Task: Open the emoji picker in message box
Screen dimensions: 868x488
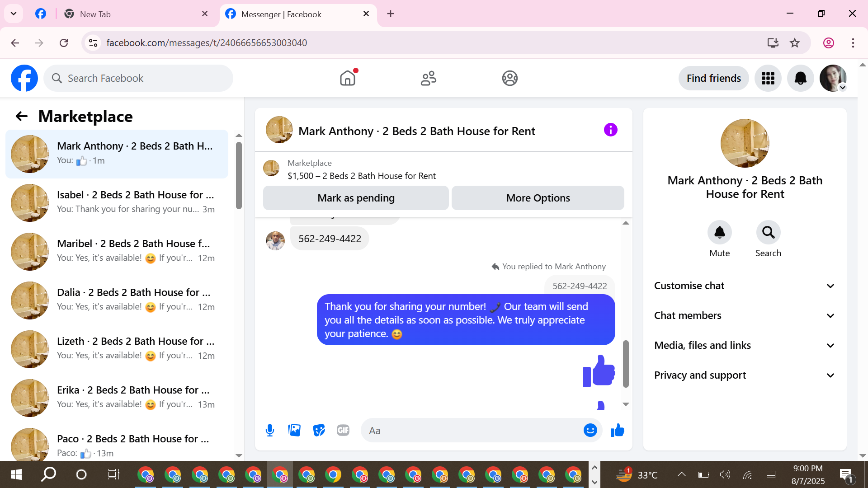Action: tap(590, 430)
